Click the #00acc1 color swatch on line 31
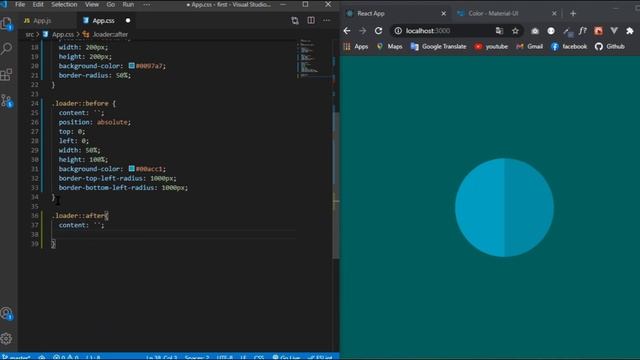 (132, 168)
